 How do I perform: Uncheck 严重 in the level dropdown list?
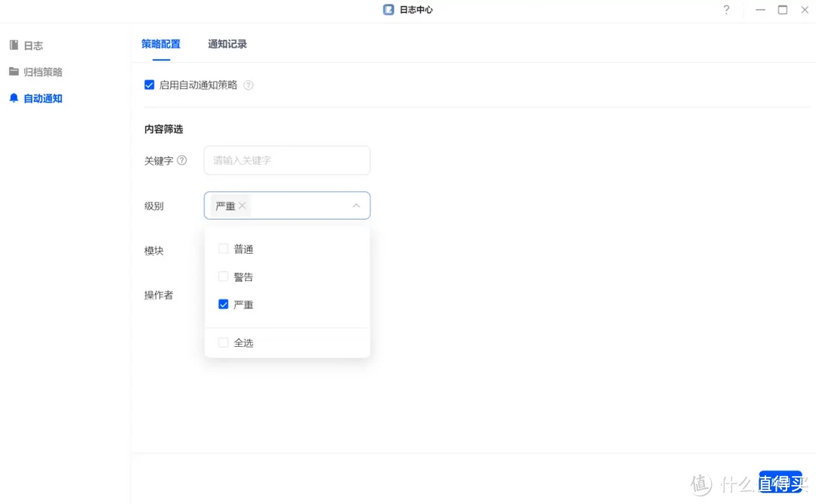coord(223,304)
